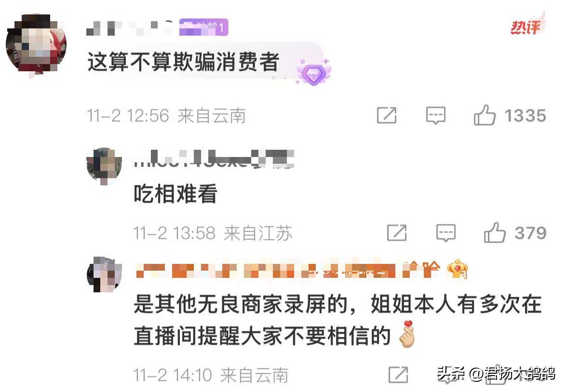Click the purple fan level badge

click(x=203, y=27)
